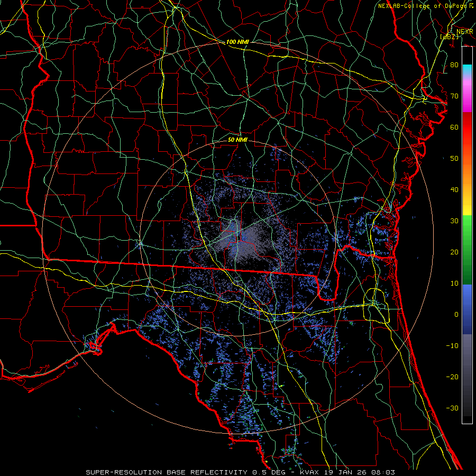Click the NEXR label above the color scale
The image size is (476, 476).
coord(464,32)
